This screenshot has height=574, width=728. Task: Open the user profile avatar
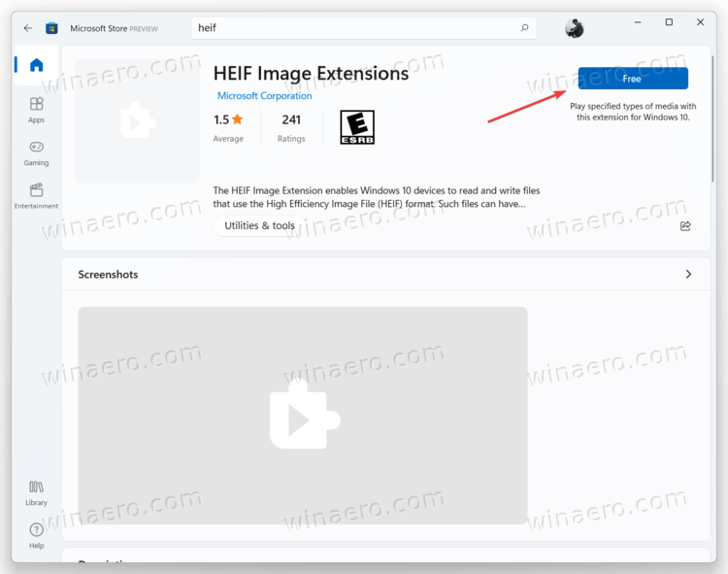point(575,28)
